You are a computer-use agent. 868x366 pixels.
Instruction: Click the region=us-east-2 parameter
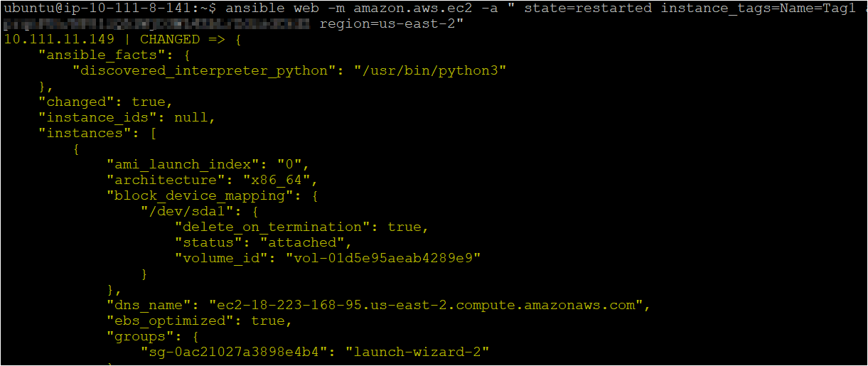click(388, 24)
